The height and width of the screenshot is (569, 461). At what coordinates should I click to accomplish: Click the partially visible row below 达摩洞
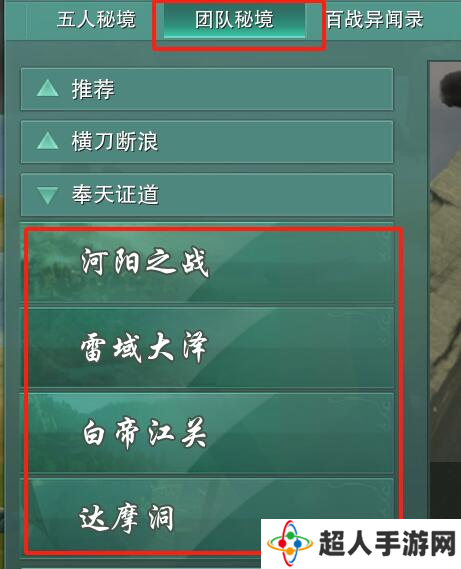[142, 565]
